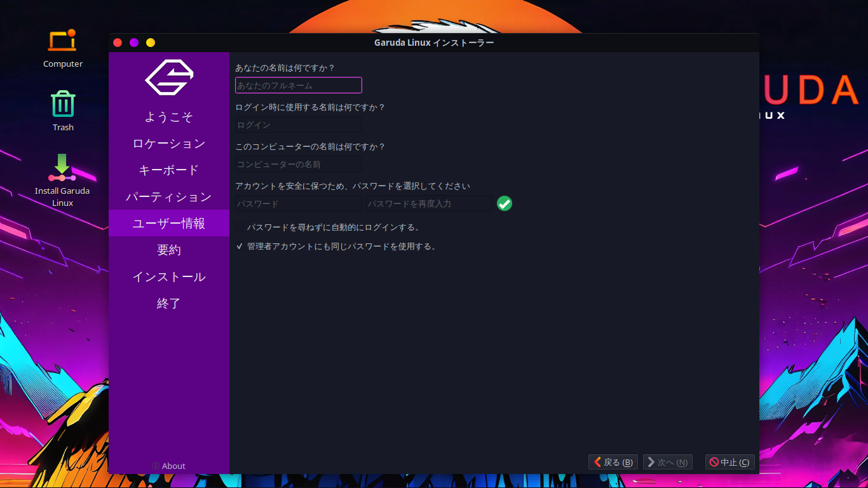Screen dimensions: 868x488
Task: Focus the あなたのフルネーム input field
Action: point(299,85)
